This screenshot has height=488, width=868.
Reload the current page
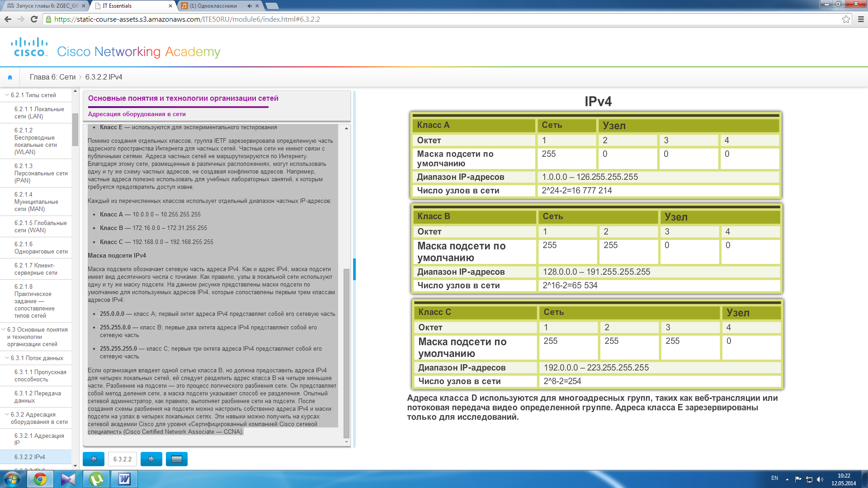click(34, 19)
